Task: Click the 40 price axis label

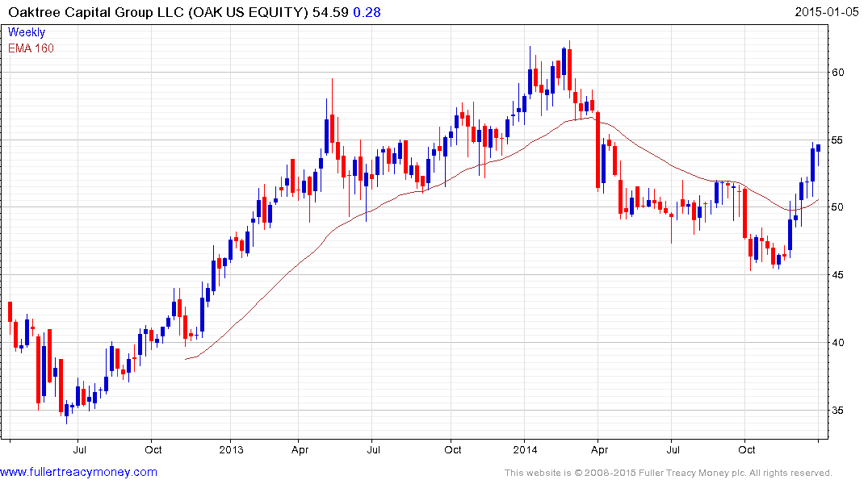Action: click(x=837, y=343)
